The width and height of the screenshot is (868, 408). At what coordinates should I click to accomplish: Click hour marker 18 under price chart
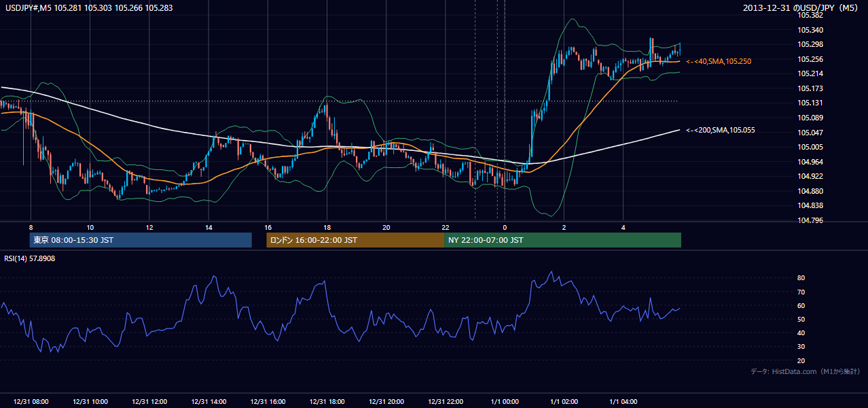tap(327, 227)
